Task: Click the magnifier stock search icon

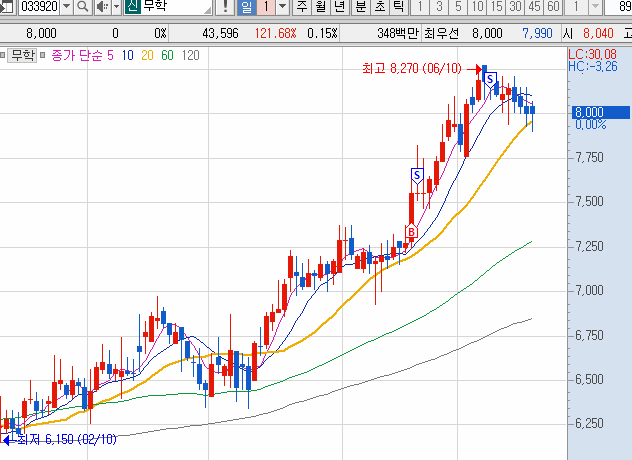Action: pos(83,8)
